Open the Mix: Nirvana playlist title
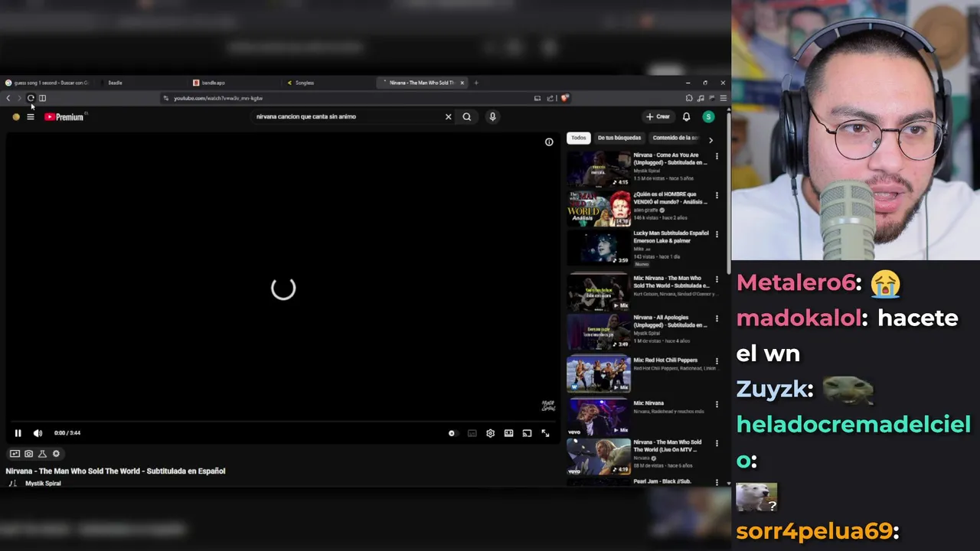The image size is (980, 551). 648,403
